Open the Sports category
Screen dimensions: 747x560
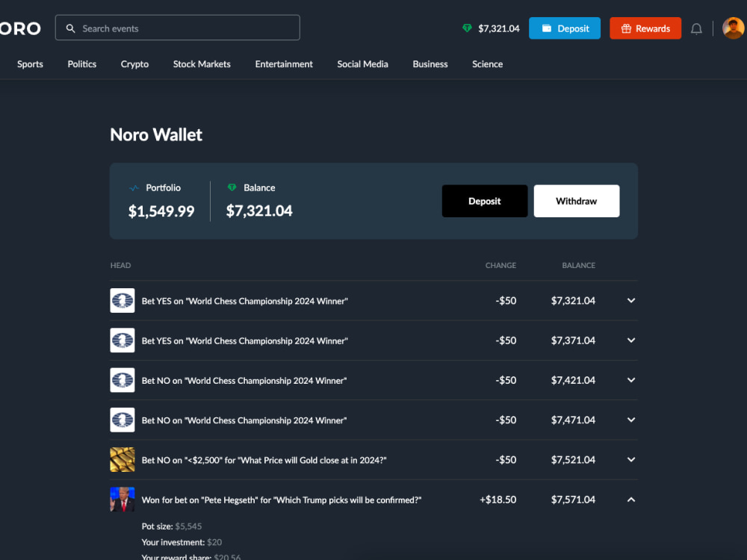click(x=30, y=64)
